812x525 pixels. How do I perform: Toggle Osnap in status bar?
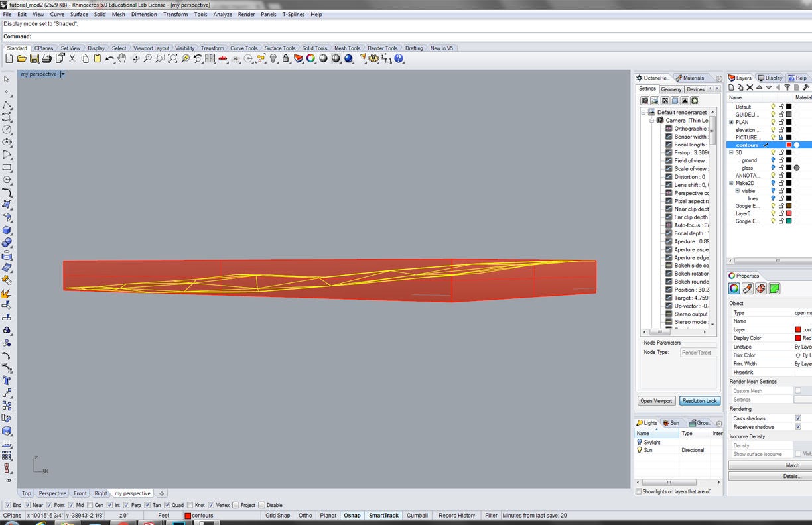click(x=352, y=515)
